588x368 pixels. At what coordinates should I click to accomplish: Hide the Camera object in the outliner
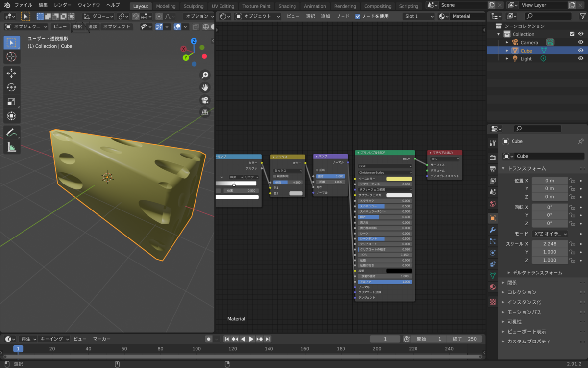point(581,42)
